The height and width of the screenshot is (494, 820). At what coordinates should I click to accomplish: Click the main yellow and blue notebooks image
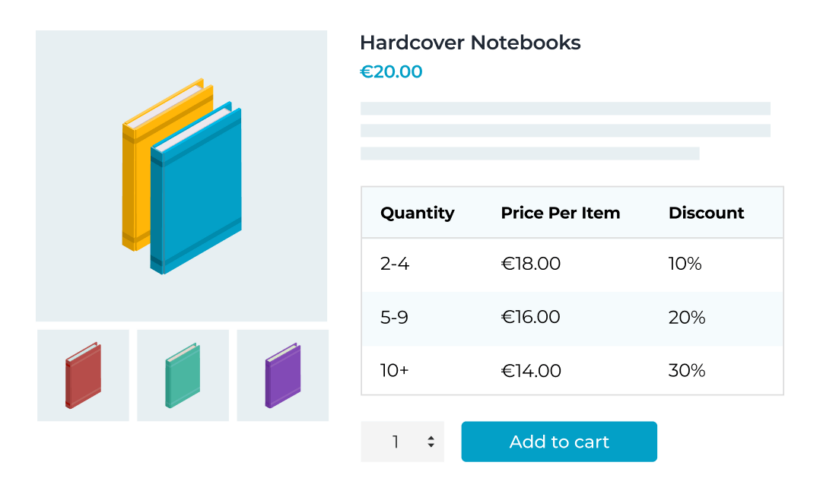[x=181, y=176]
